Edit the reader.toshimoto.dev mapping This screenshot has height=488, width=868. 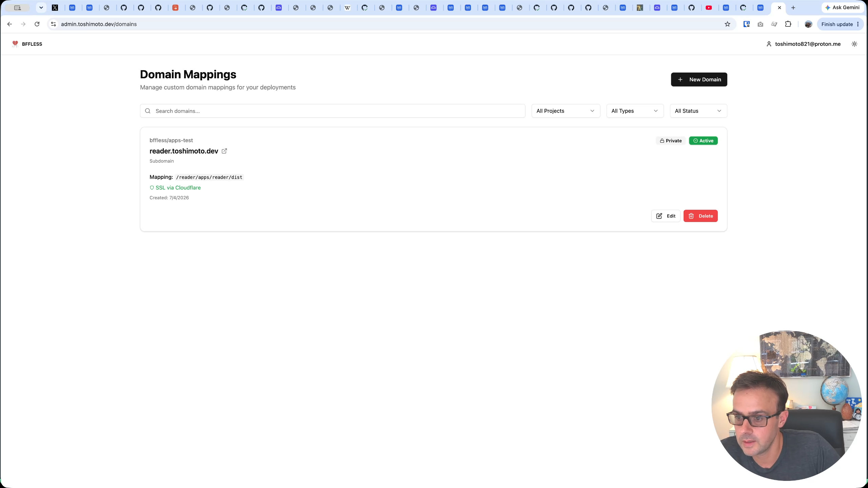click(x=666, y=216)
